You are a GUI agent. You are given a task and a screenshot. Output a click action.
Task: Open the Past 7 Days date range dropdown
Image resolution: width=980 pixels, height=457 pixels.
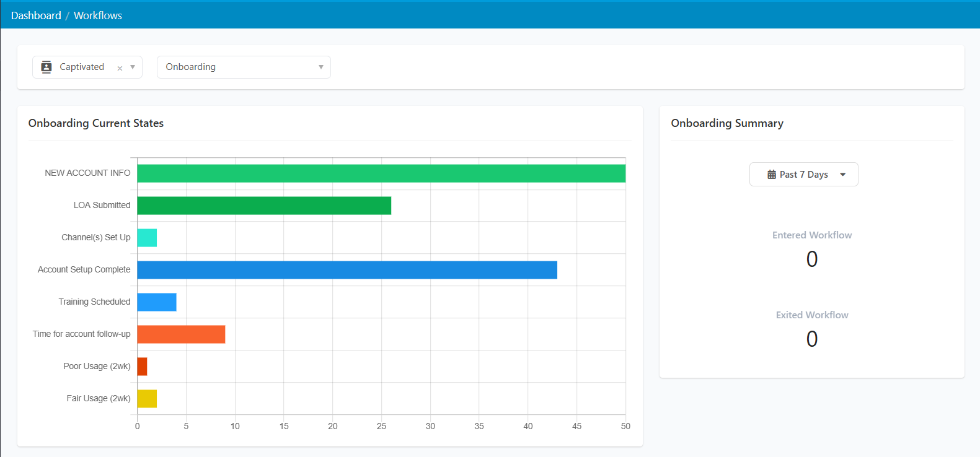click(x=803, y=175)
